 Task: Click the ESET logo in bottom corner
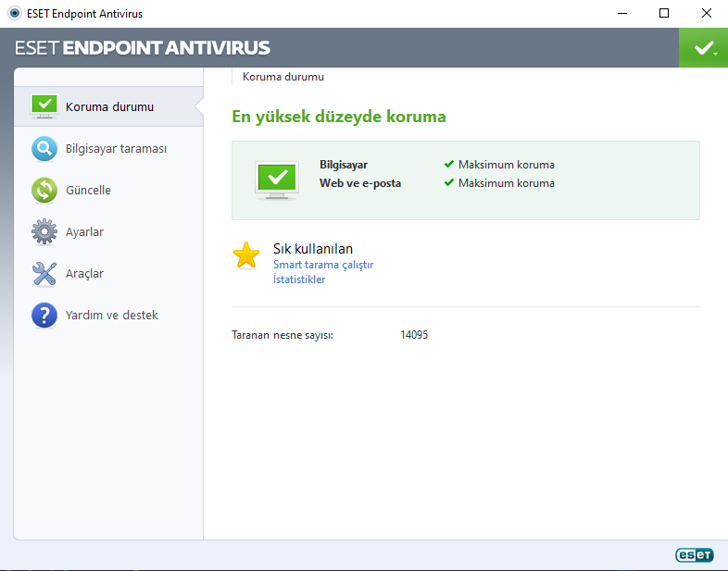point(694,554)
